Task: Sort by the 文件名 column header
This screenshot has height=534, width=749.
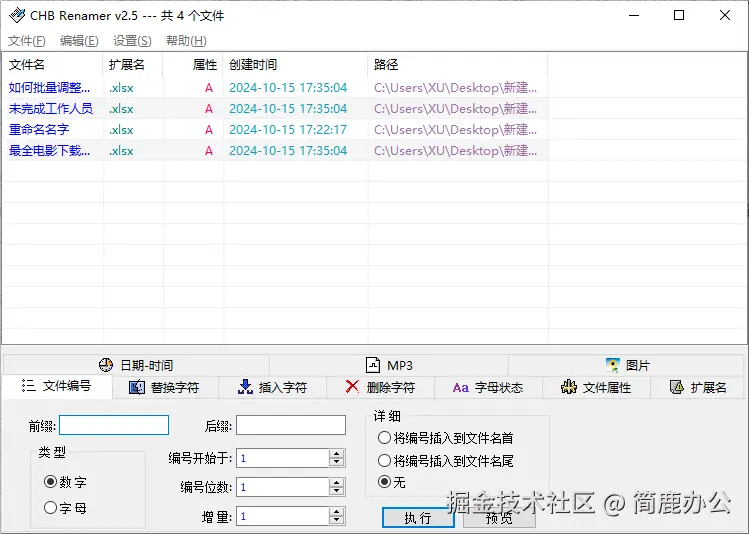Action: [53, 64]
